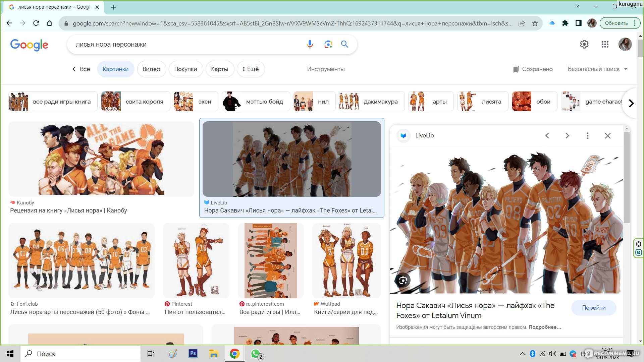Toggle Chrome side panel icon
The height and width of the screenshot is (362, 644).
[x=579, y=23]
